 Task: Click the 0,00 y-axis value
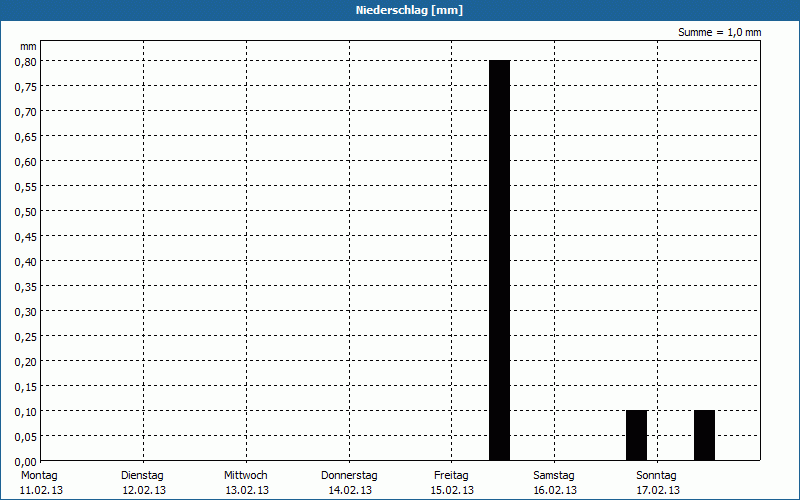pyautogui.click(x=26, y=462)
